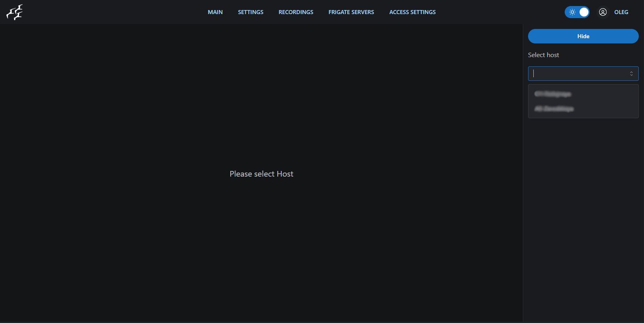The height and width of the screenshot is (323, 644).
Task: Pick the second host in dropdown list
Action: pos(554,109)
